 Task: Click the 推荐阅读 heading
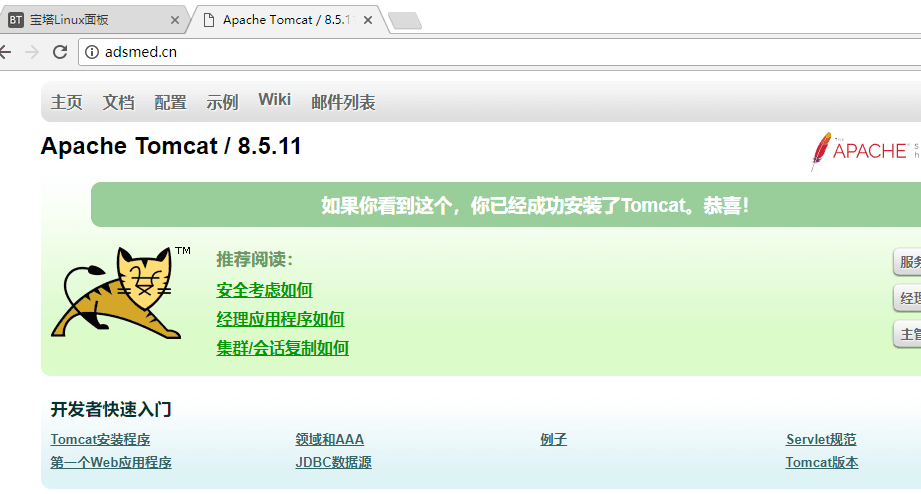click(x=254, y=259)
